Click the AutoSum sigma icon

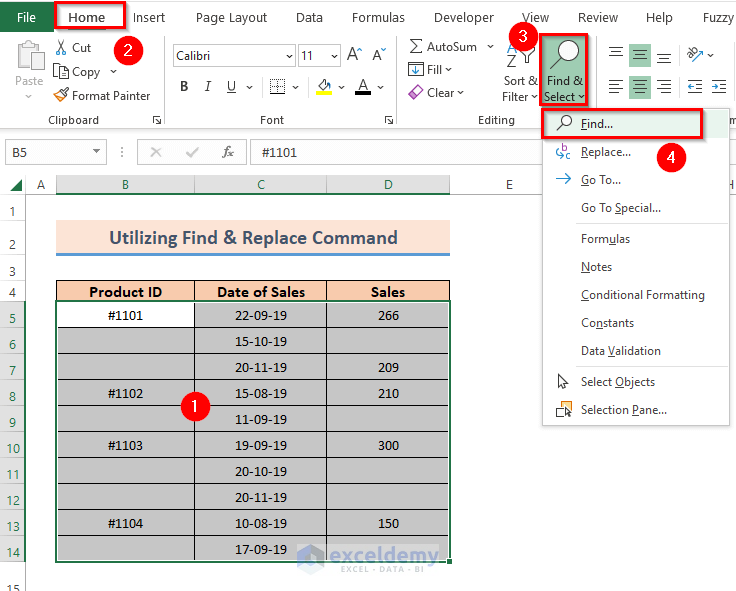[416, 46]
